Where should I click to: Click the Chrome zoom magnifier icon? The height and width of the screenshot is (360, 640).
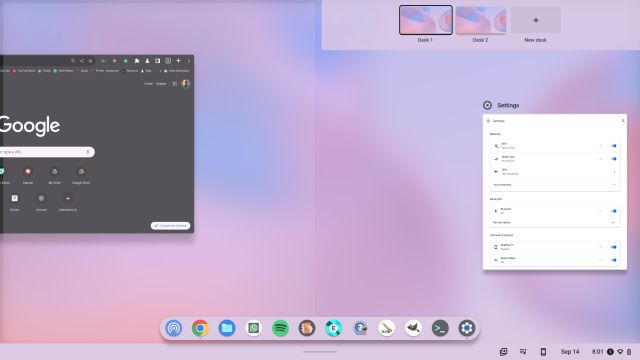click(73, 61)
